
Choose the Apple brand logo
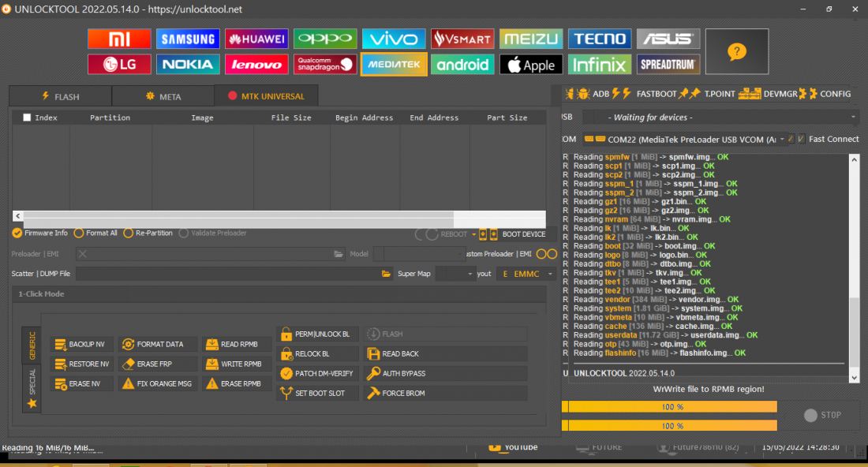pyautogui.click(x=531, y=64)
